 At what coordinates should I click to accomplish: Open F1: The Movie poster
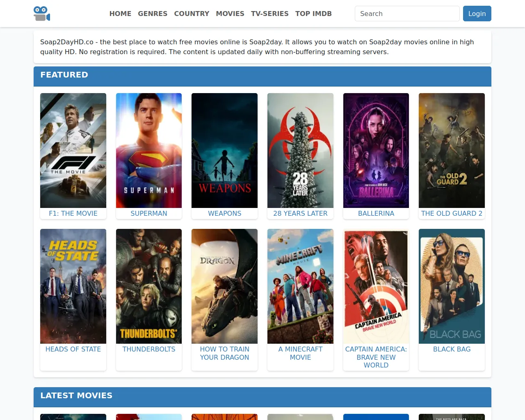(x=73, y=151)
